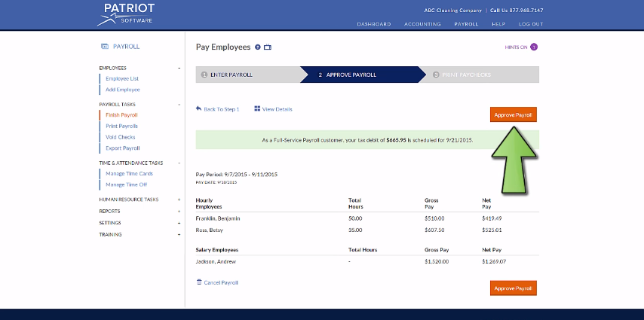Toggle the Hints On setting
This screenshot has height=320, width=644.
(x=516, y=47)
